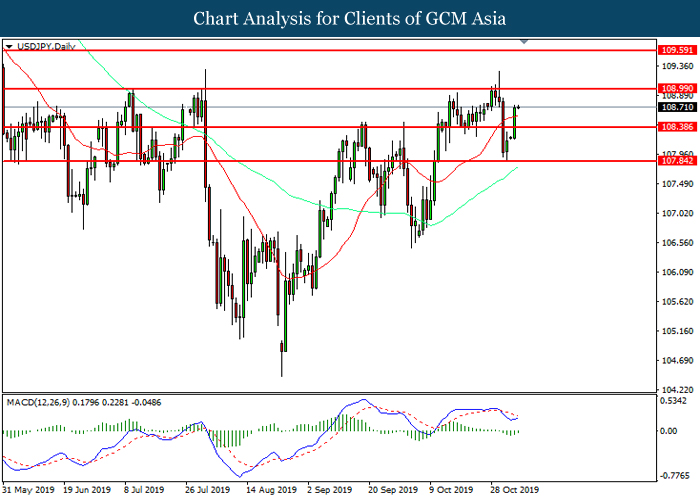Select the 108.990 red price label
Viewport: 700px width, 500px height.
(x=677, y=88)
